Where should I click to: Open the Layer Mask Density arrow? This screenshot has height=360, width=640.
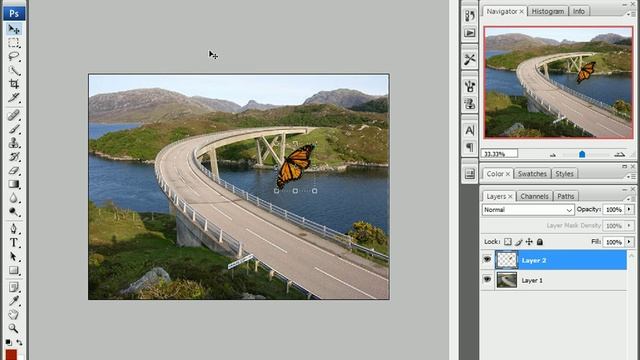tap(629, 226)
